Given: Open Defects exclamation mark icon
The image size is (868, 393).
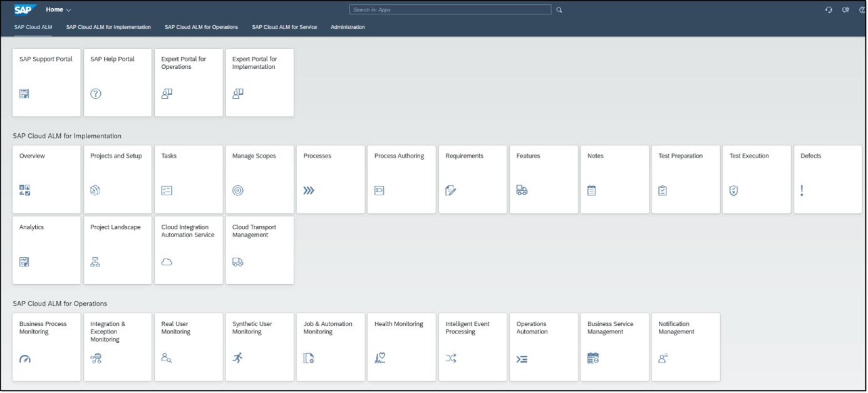Looking at the screenshot, I should [x=802, y=190].
